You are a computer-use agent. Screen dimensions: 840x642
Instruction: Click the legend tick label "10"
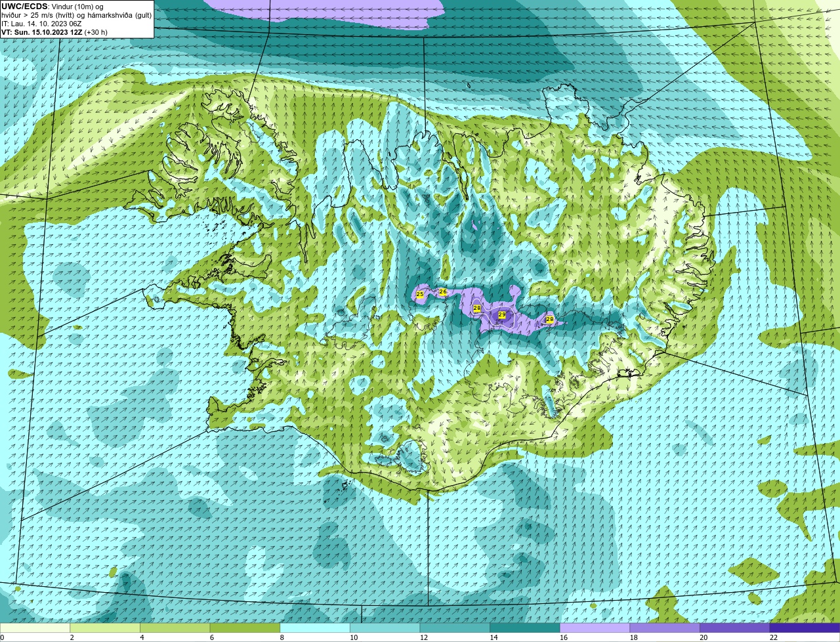coord(354,637)
